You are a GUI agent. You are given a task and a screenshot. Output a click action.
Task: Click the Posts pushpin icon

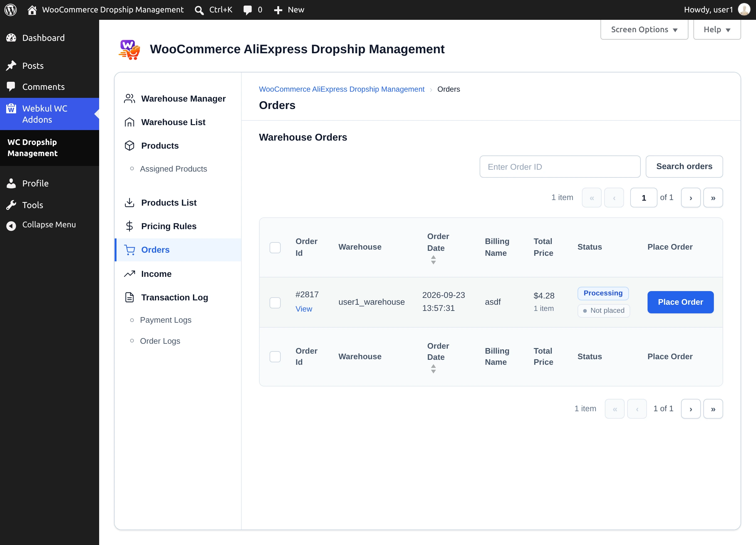point(11,66)
